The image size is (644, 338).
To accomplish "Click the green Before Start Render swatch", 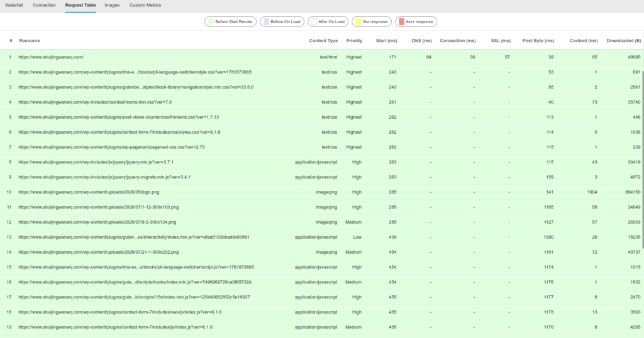I will coord(211,22).
